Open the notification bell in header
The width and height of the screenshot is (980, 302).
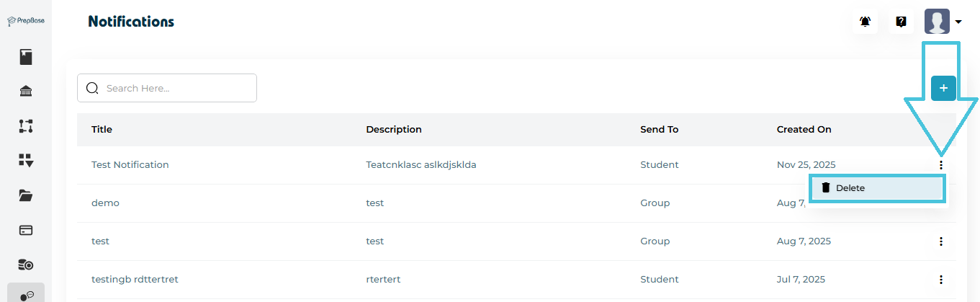[865, 22]
